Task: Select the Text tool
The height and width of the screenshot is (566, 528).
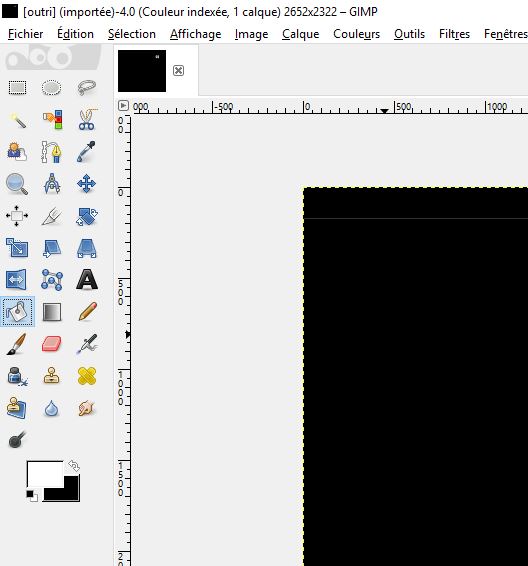Action: pyautogui.click(x=87, y=280)
